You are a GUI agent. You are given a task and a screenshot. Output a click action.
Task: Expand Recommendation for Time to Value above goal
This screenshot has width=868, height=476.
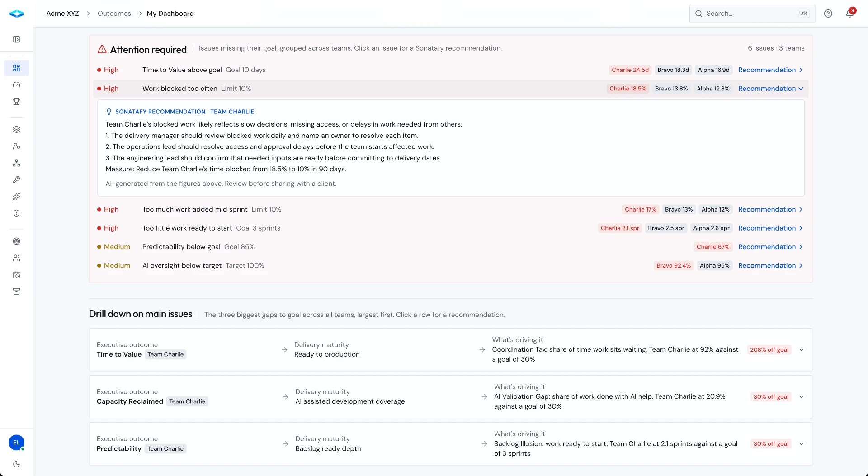coord(770,70)
